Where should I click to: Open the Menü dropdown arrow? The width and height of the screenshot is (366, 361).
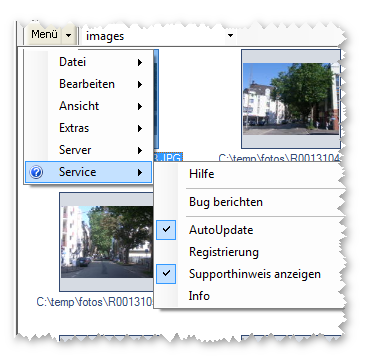[68, 35]
